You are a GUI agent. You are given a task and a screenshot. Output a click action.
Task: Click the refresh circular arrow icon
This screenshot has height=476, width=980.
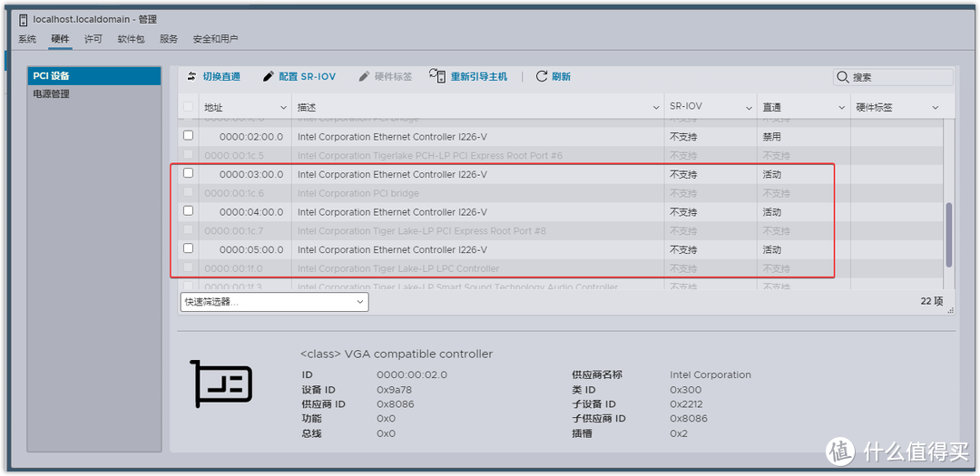pos(541,76)
